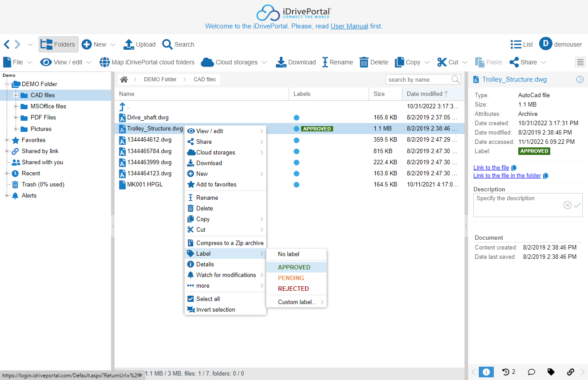The height and width of the screenshot is (380, 588).
Task: Click the Delete trash icon in the toolbar
Action: 364,62
